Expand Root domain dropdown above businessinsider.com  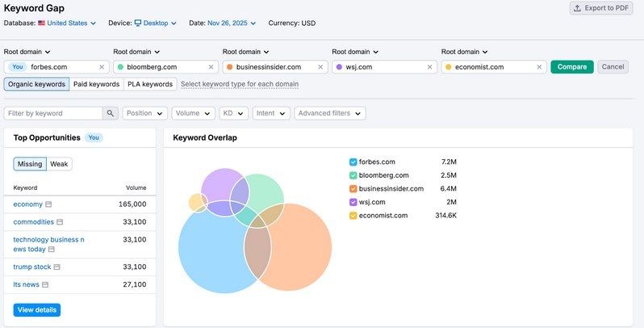coord(245,52)
